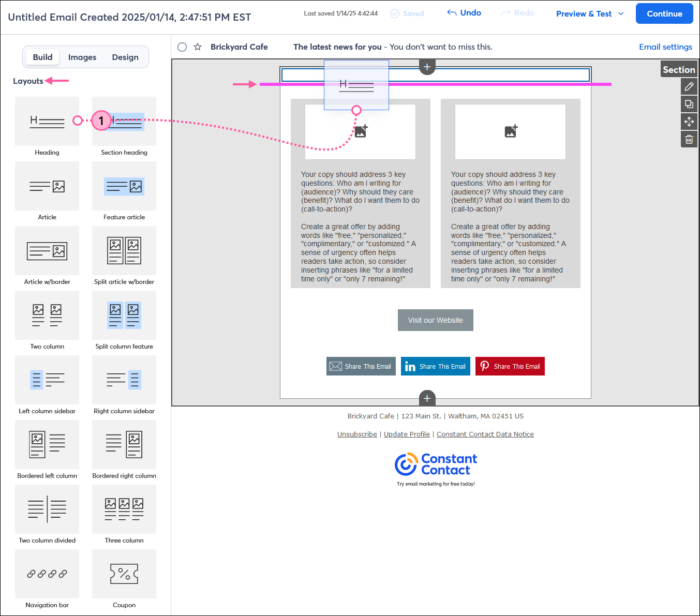Click the Section duplicate icon
This screenshot has width=700, height=616.
pos(689,104)
